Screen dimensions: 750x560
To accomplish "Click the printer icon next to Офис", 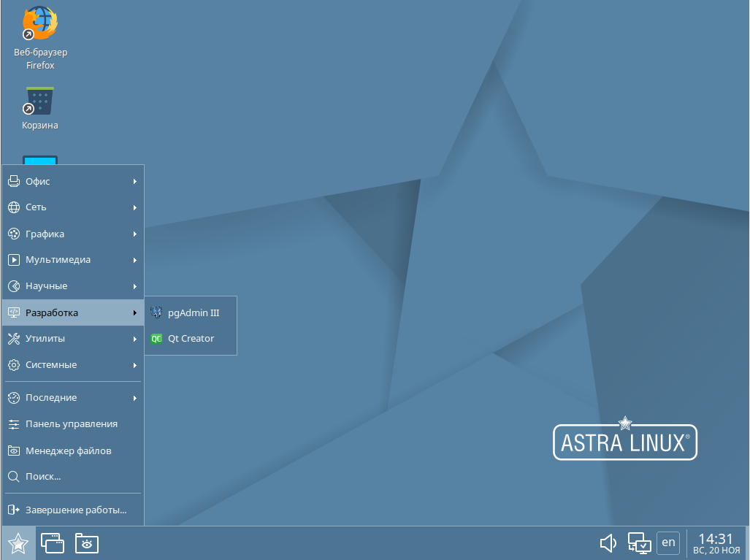I will [x=14, y=181].
